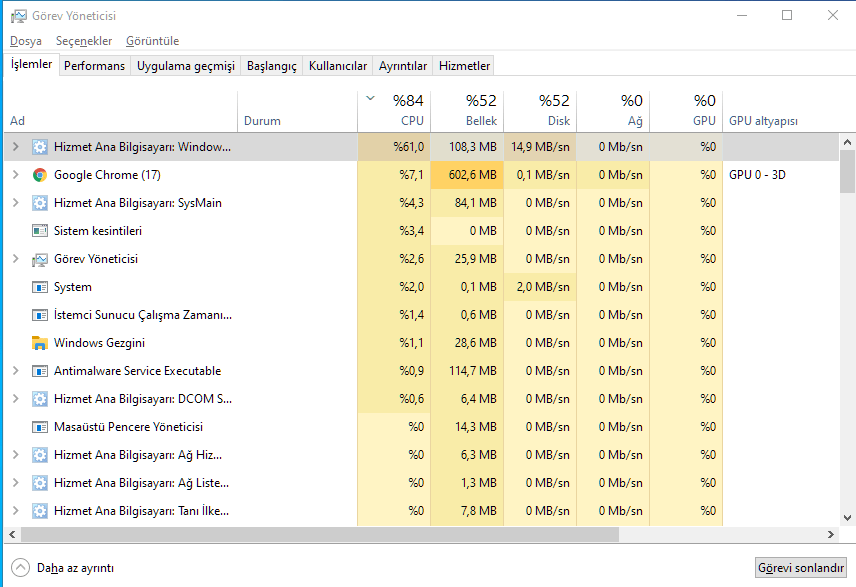The image size is (856, 587).
Task: Expand Hizmet Ana Bilgisayarı: SysMain group
Action: pos(16,203)
